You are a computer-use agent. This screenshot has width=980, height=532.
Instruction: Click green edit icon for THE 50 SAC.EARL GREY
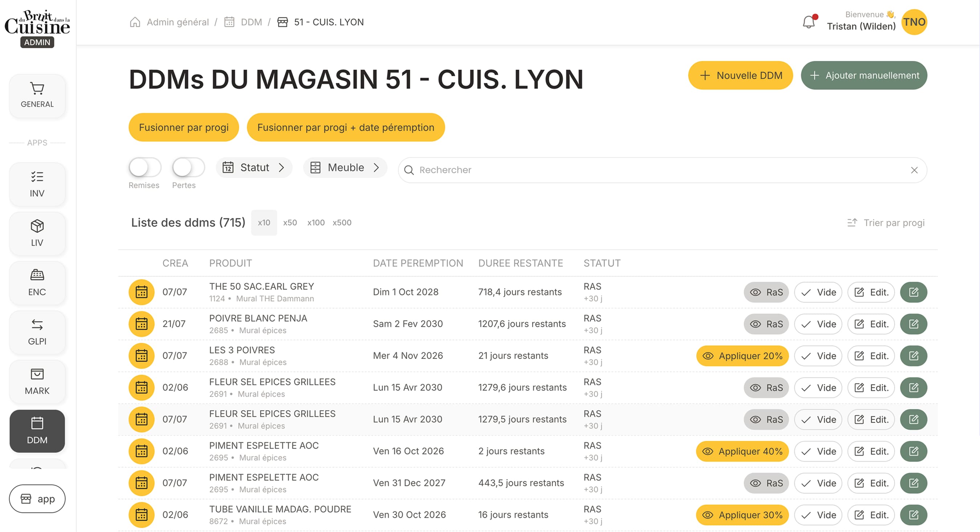[x=914, y=292]
